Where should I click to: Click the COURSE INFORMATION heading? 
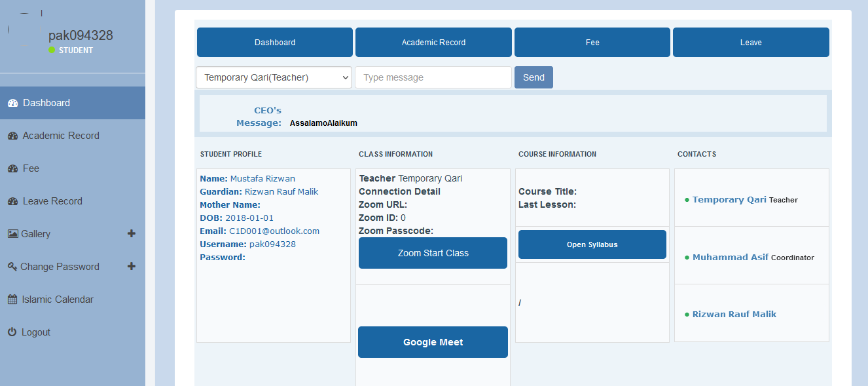[557, 155]
